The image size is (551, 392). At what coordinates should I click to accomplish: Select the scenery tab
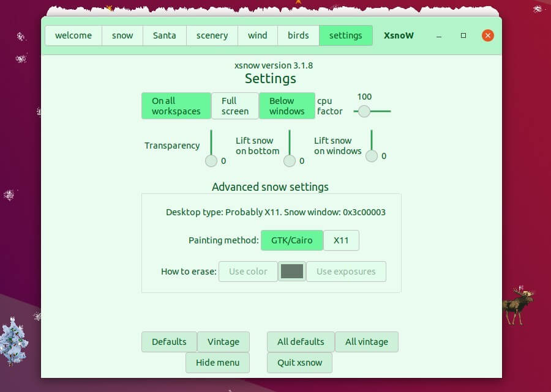[211, 35]
